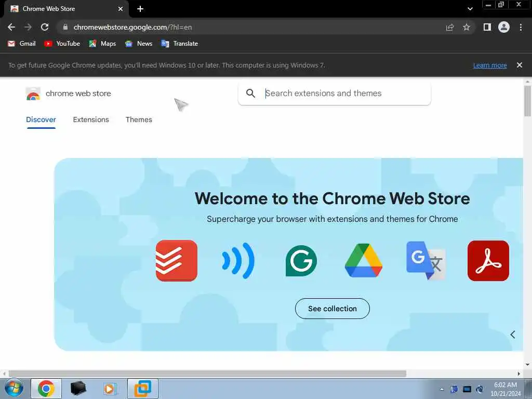Viewport: 532px width, 399px height.
Task: Click the Google Drive icon
Action: tap(364, 261)
